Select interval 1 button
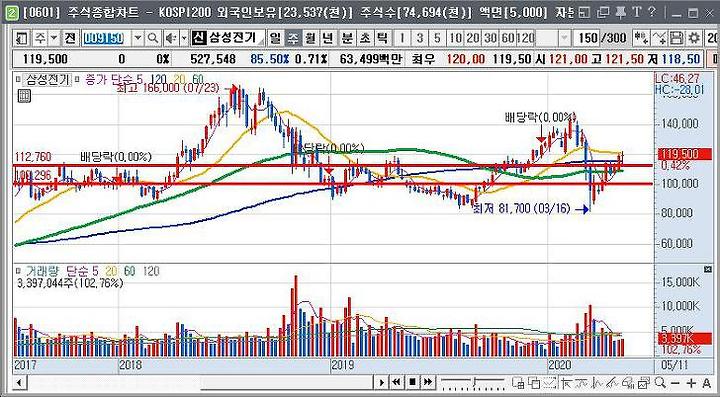Viewport: 720px width, 397px height. (402, 38)
